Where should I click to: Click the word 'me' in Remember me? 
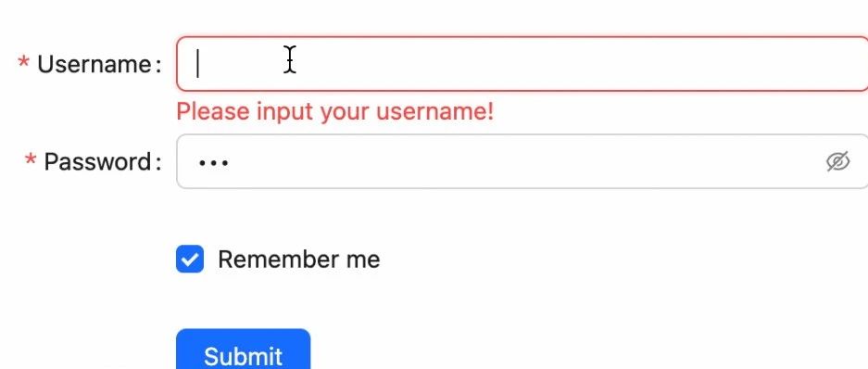pyautogui.click(x=363, y=260)
